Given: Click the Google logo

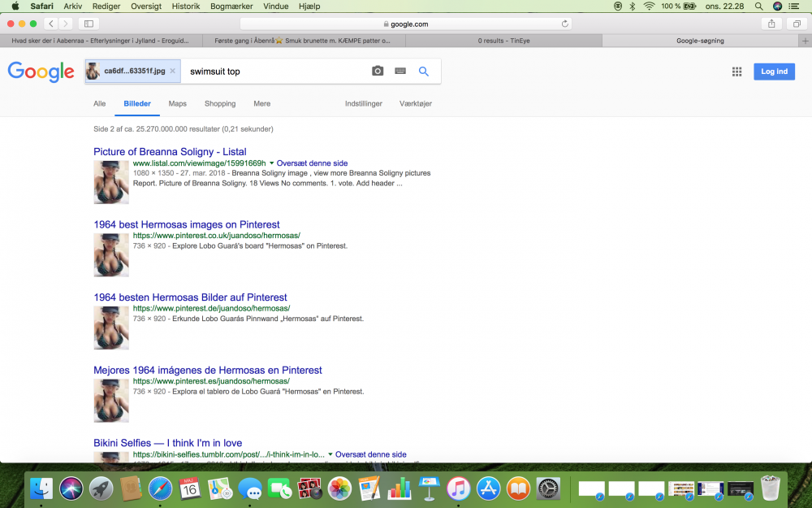Looking at the screenshot, I should point(41,72).
